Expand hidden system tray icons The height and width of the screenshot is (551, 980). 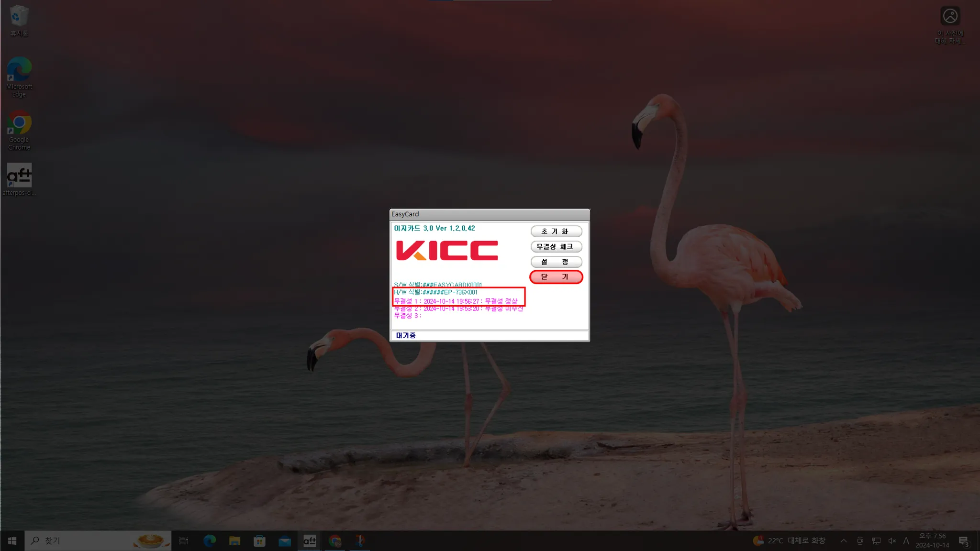tap(844, 541)
